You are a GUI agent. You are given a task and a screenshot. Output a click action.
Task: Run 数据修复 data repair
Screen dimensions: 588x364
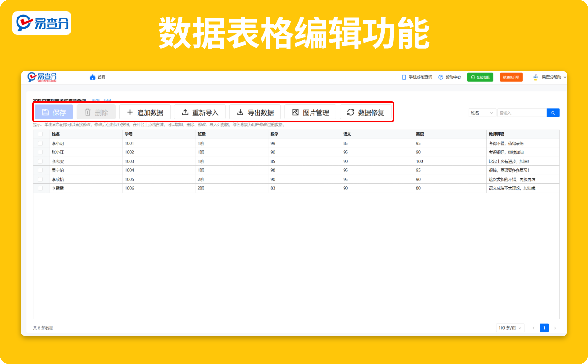point(364,112)
